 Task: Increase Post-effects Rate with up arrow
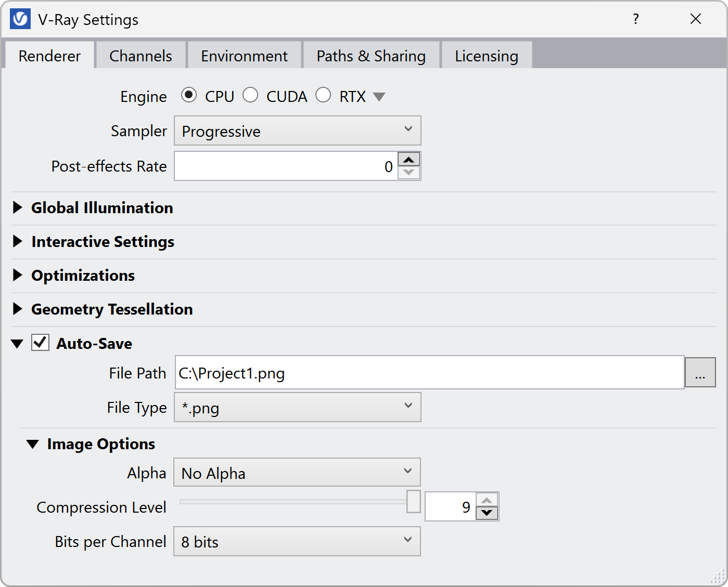pyautogui.click(x=409, y=159)
